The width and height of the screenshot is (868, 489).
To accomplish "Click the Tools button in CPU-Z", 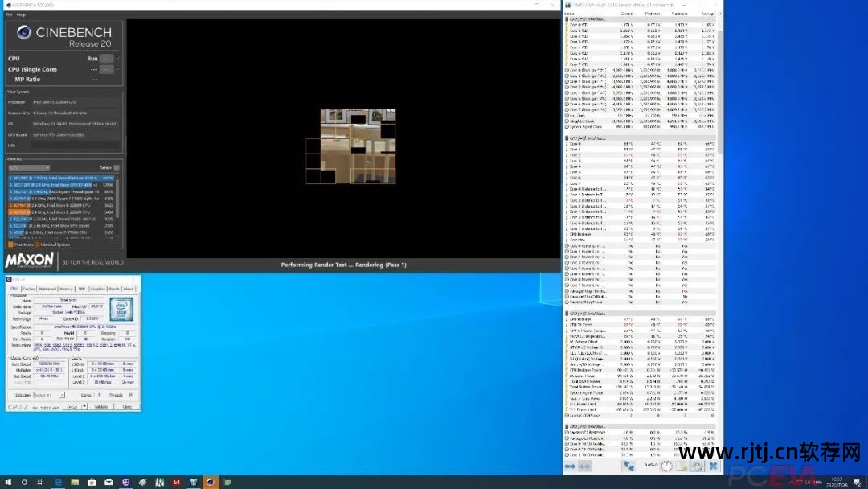I will pos(72,406).
